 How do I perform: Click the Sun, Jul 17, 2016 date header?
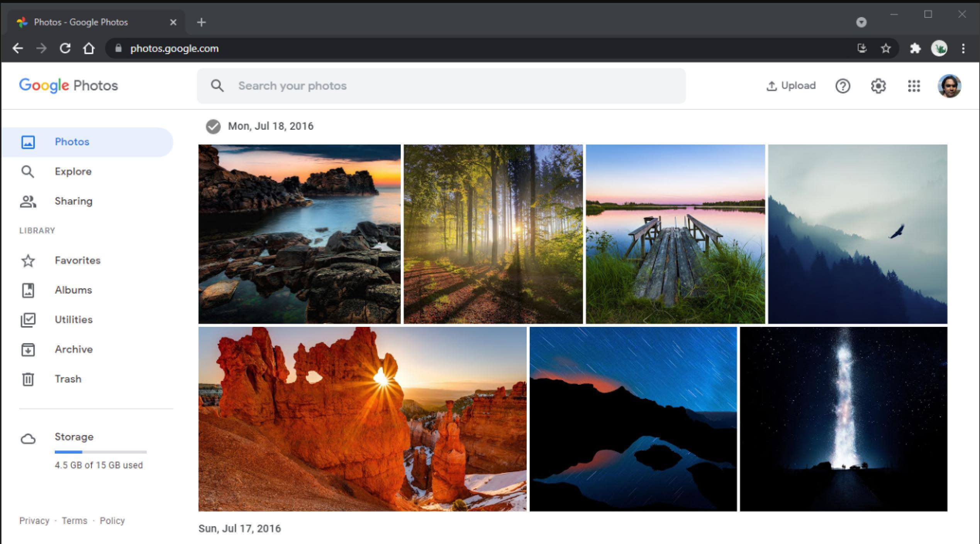pyautogui.click(x=240, y=529)
